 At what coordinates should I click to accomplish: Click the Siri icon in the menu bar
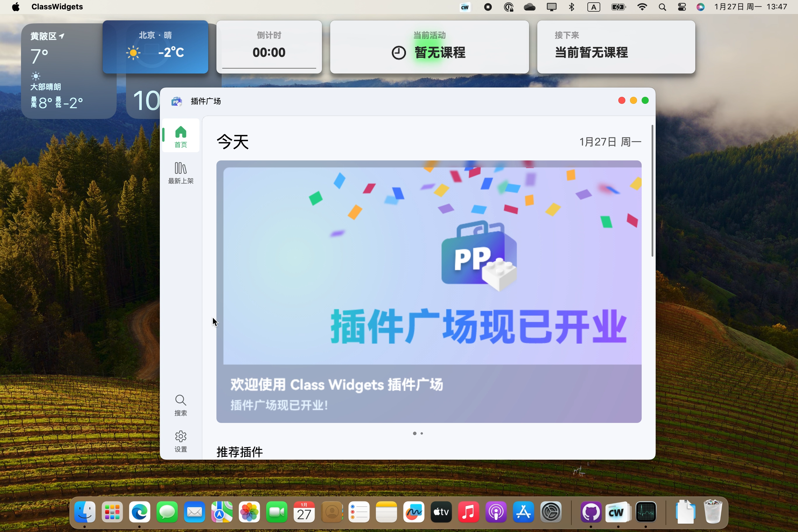tap(700, 7)
